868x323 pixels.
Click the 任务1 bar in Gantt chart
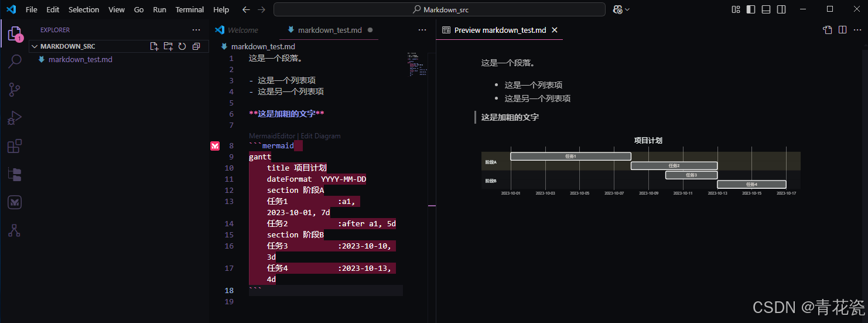(570, 157)
